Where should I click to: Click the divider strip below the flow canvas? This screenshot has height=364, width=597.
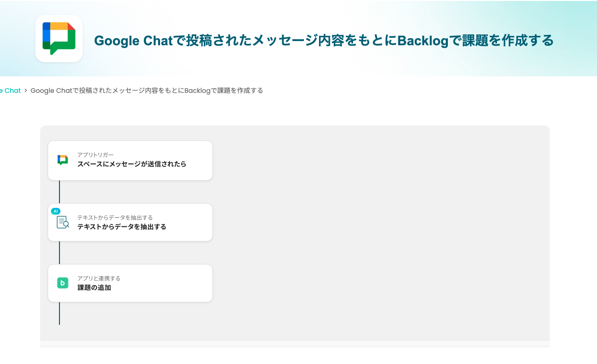(x=295, y=343)
